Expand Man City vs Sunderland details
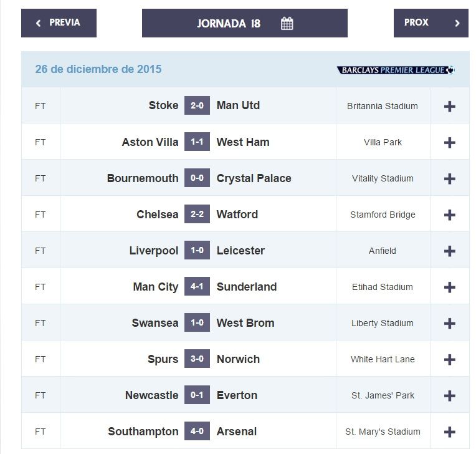The width and height of the screenshot is (476, 454). pos(449,287)
